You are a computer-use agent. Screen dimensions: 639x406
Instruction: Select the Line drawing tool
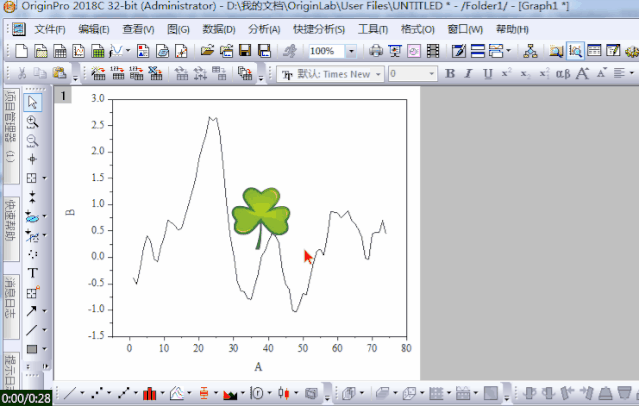pyautogui.click(x=32, y=329)
